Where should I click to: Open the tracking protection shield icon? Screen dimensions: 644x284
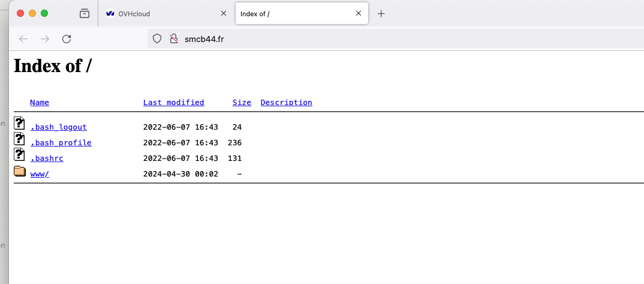[157, 38]
